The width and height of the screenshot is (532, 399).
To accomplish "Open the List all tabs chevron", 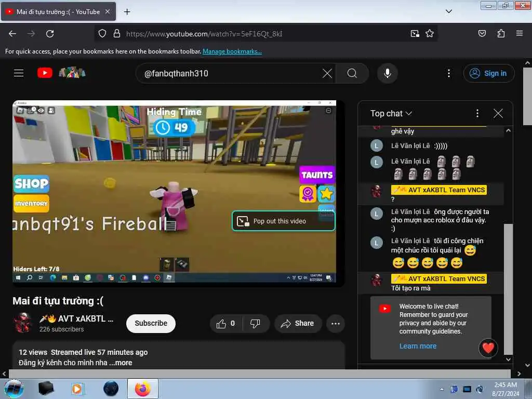I will coord(448,11).
